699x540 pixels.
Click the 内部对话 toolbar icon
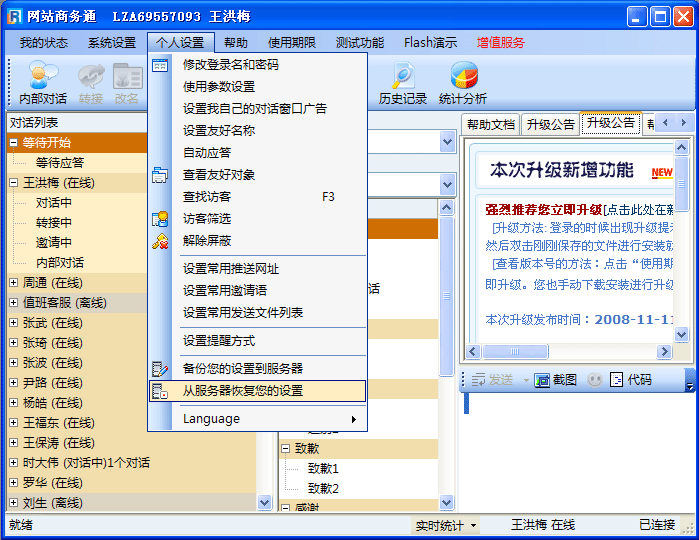tap(43, 82)
